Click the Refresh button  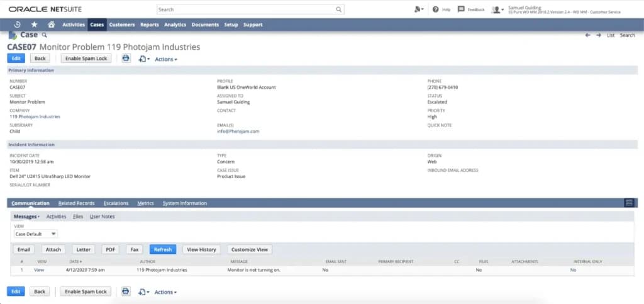[163, 249]
